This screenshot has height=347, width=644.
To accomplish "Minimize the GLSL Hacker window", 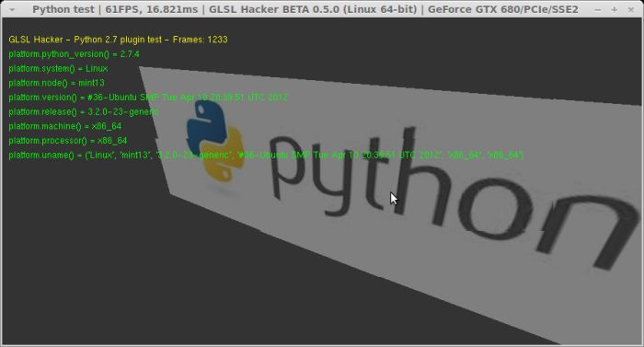I will (598, 9).
